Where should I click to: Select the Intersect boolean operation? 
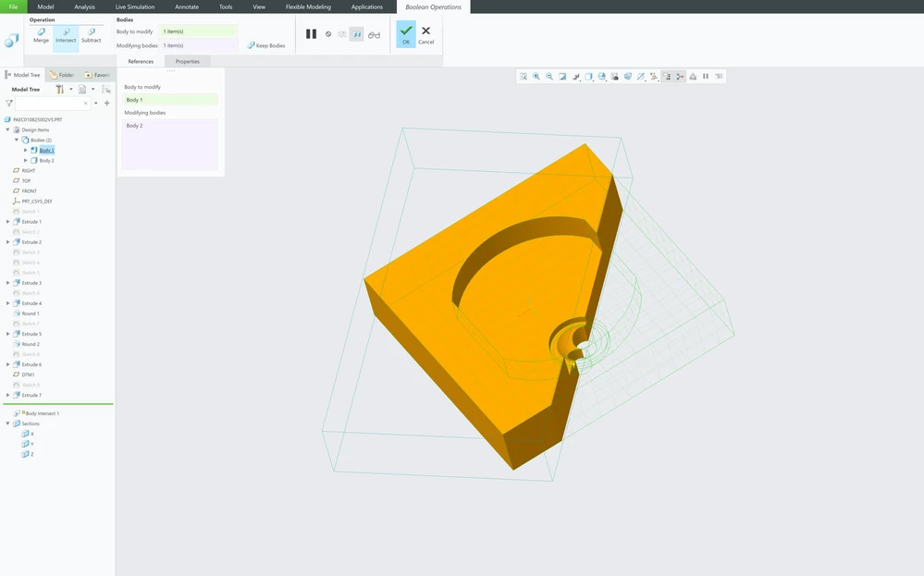click(x=66, y=36)
